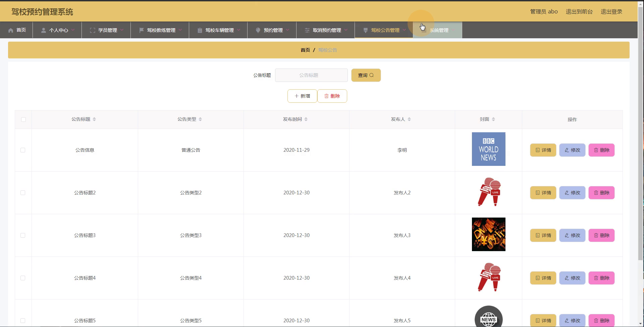Sort by 发布人 column arrows
Viewport: 644px width, 327px height.
click(409, 119)
